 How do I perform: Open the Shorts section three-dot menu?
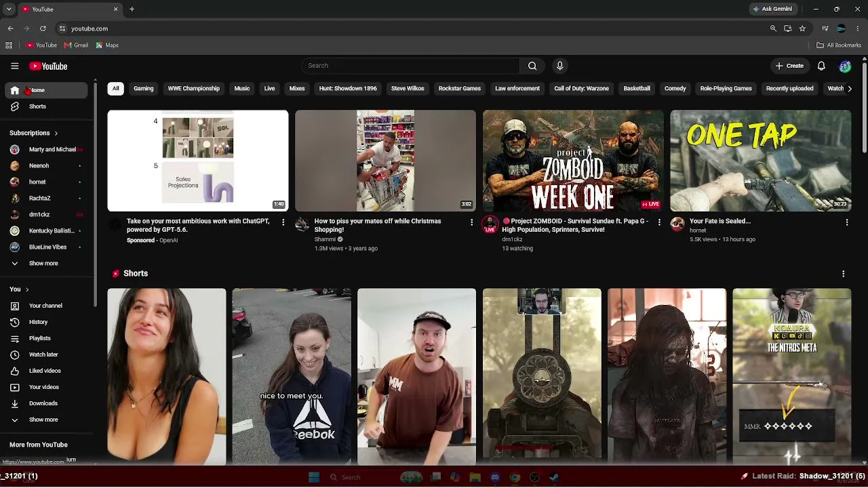click(x=844, y=274)
